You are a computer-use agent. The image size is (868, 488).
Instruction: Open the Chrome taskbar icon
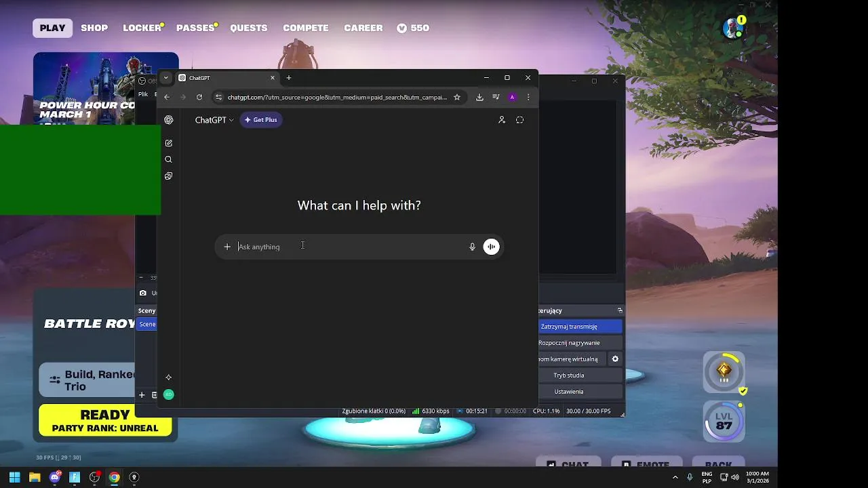point(115,477)
